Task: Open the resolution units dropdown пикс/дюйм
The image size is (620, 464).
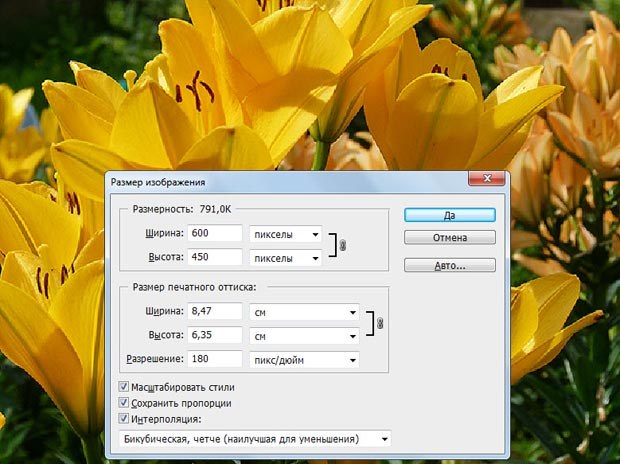Action: [304, 358]
